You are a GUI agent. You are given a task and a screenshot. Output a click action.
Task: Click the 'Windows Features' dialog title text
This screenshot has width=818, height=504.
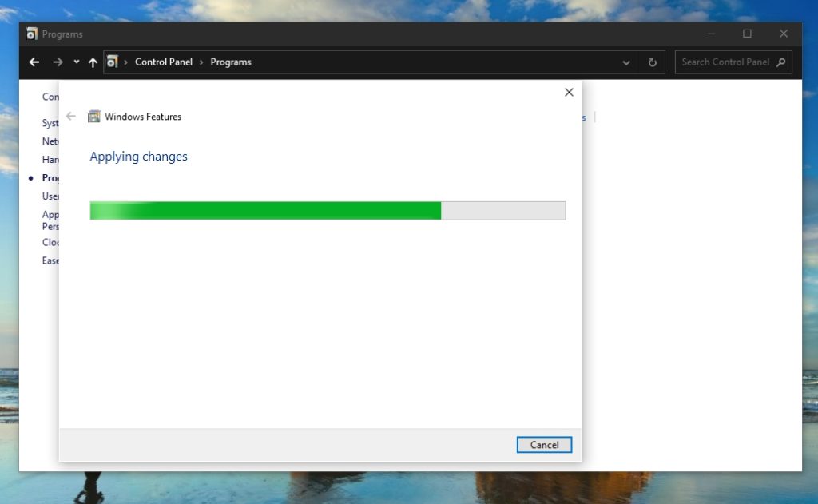(x=143, y=117)
